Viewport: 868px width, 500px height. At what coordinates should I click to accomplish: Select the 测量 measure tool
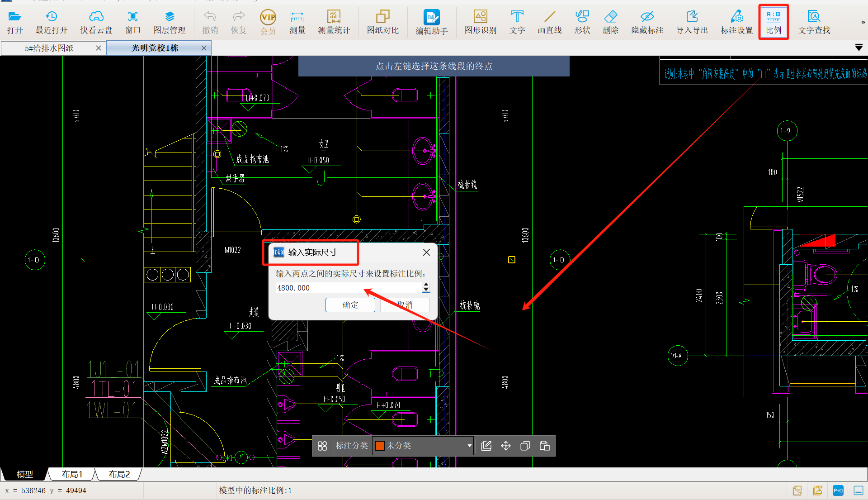[x=297, y=22]
